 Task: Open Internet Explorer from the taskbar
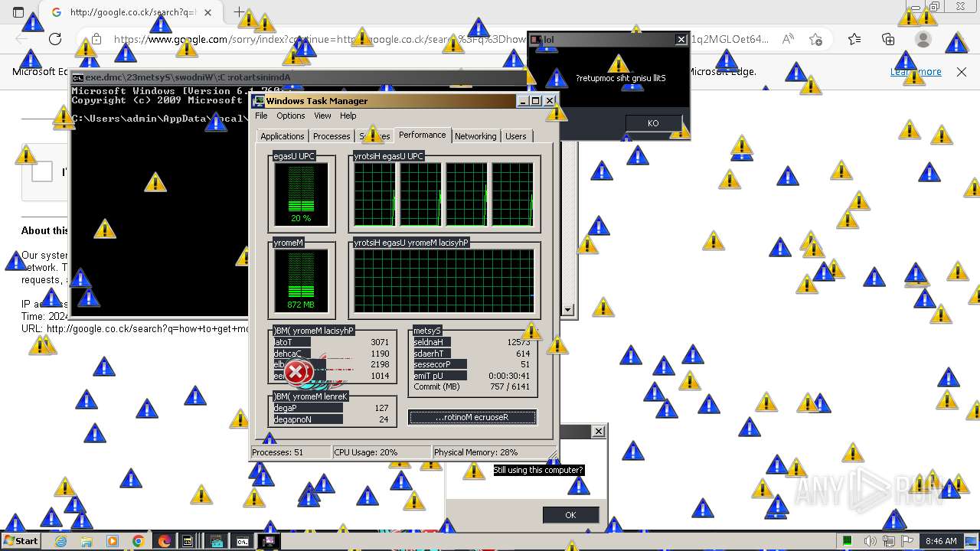(61, 541)
